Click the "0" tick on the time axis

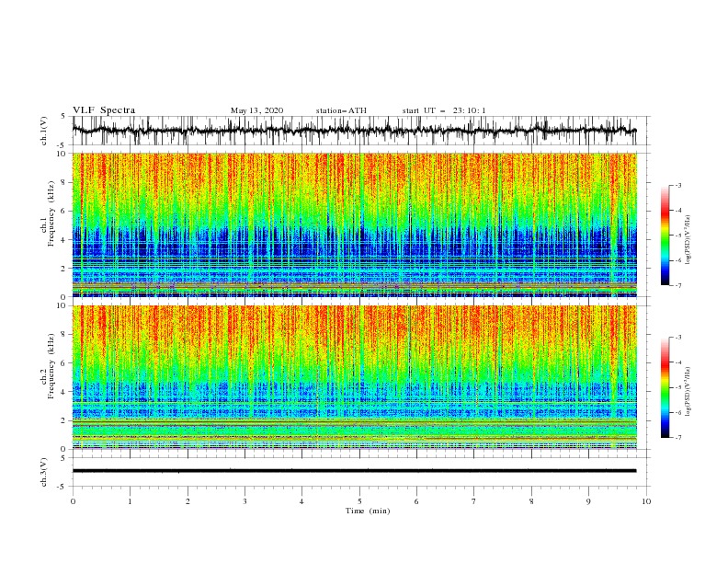click(x=73, y=501)
